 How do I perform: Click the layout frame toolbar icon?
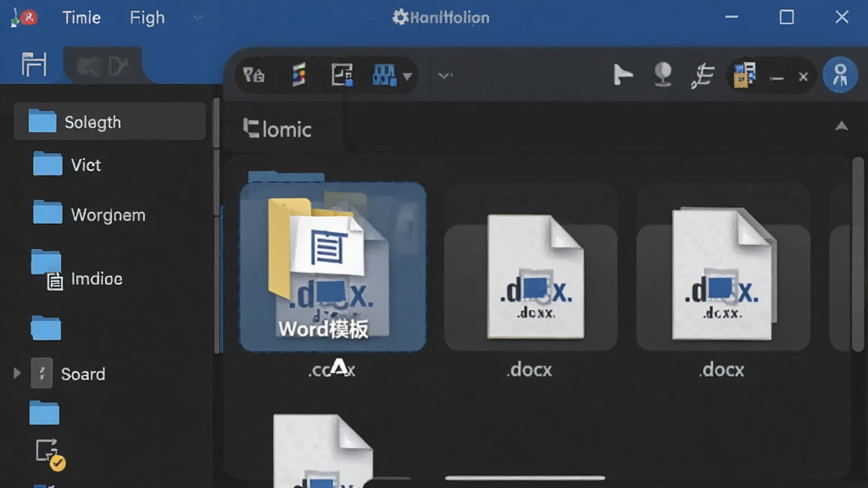pyautogui.click(x=342, y=75)
